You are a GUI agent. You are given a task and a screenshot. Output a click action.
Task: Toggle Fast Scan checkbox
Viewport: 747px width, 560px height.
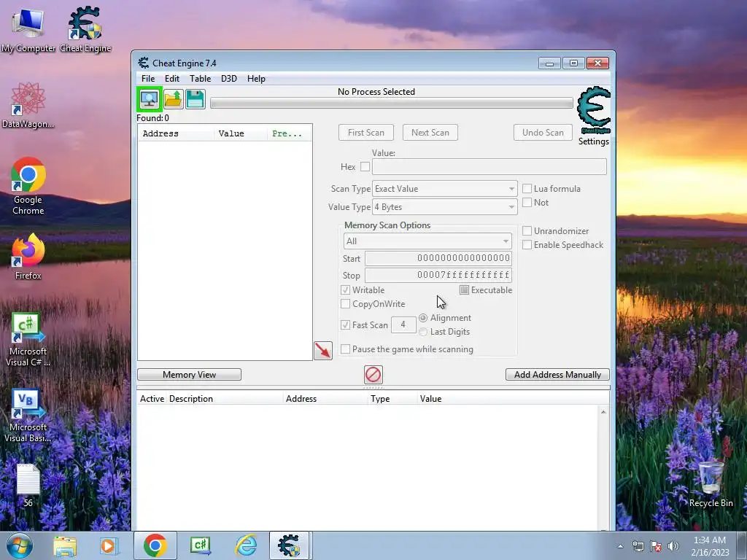345,324
